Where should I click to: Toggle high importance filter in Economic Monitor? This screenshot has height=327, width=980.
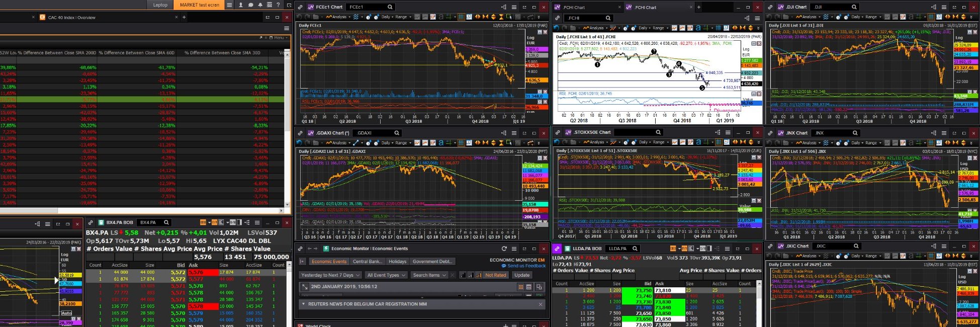pos(478,275)
